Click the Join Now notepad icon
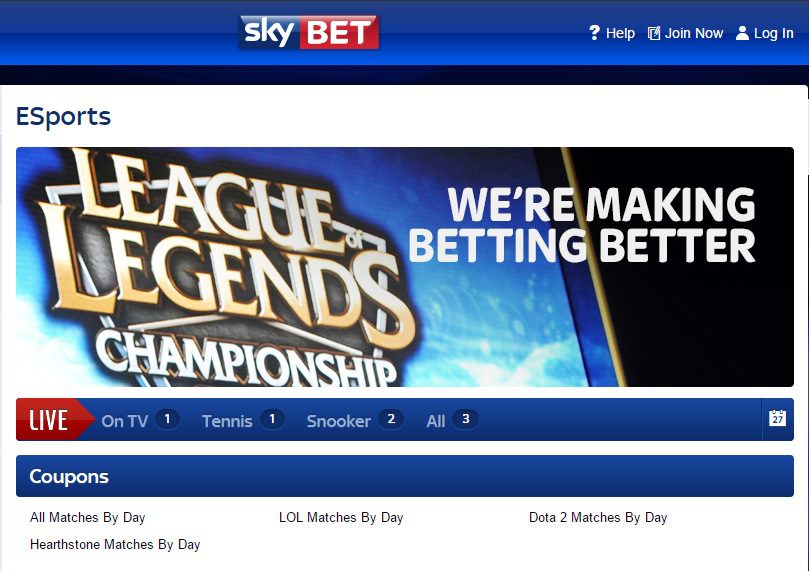The image size is (810, 576). (653, 33)
